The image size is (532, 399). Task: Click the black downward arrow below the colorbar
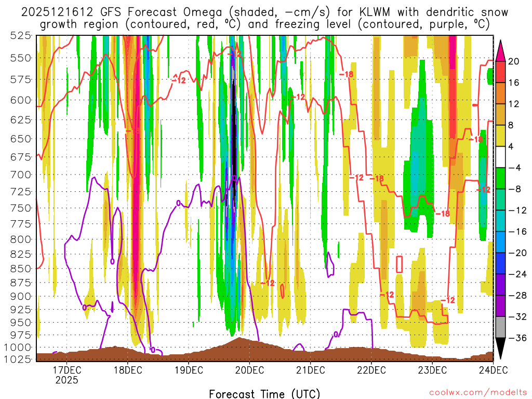coord(500,349)
